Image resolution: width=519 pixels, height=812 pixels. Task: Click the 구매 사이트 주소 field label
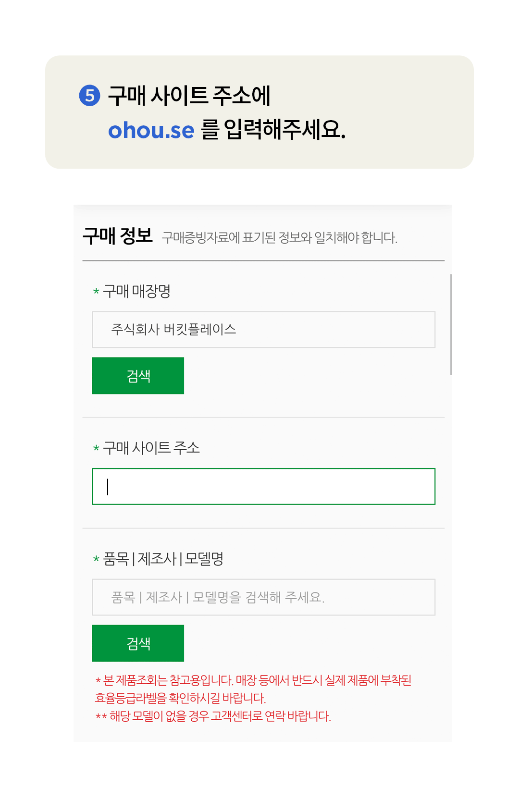pos(151,448)
